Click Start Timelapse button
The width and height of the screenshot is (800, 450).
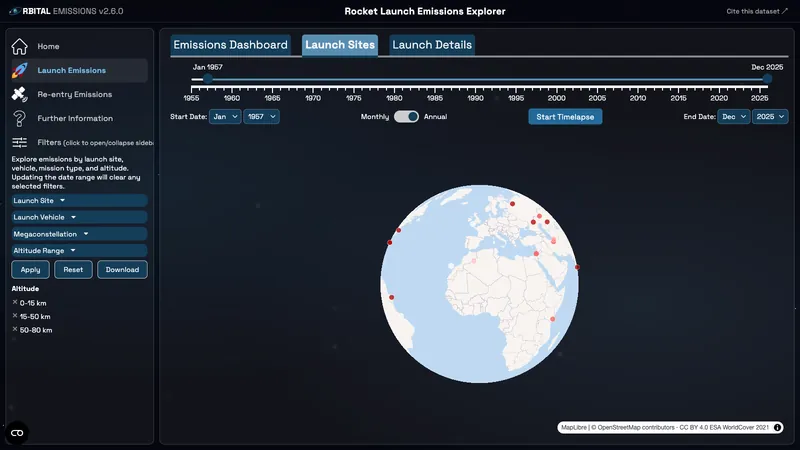565,117
